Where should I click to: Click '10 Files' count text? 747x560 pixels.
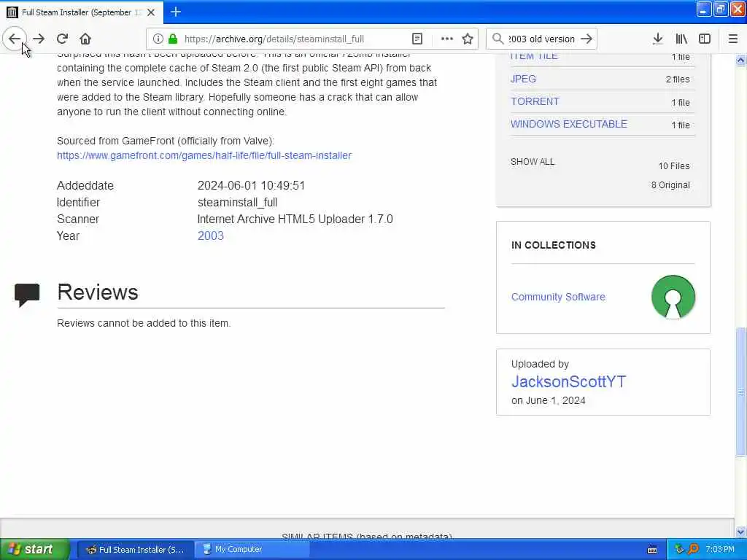[x=673, y=166]
